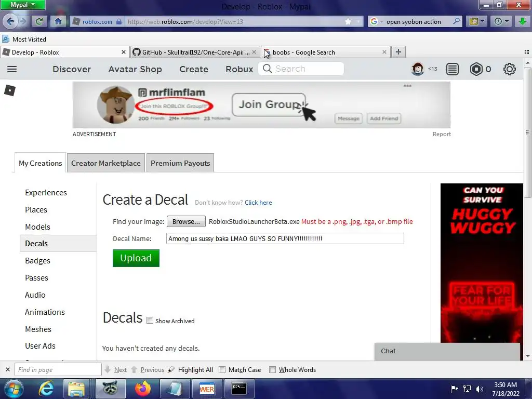Screen dimensions: 532x399
Task: Reload the page with the refresh icon
Action: pyautogui.click(x=39, y=21)
